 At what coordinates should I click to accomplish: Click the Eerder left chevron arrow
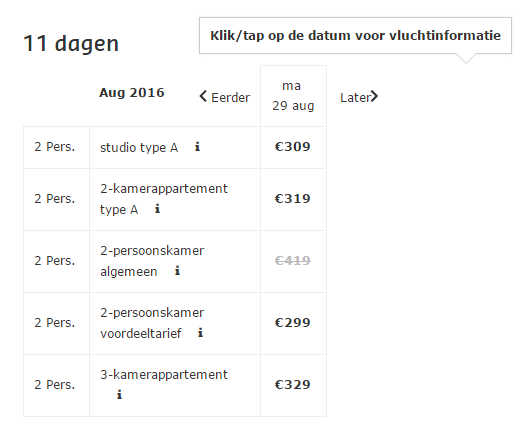pyautogui.click(x=203, y=97)
